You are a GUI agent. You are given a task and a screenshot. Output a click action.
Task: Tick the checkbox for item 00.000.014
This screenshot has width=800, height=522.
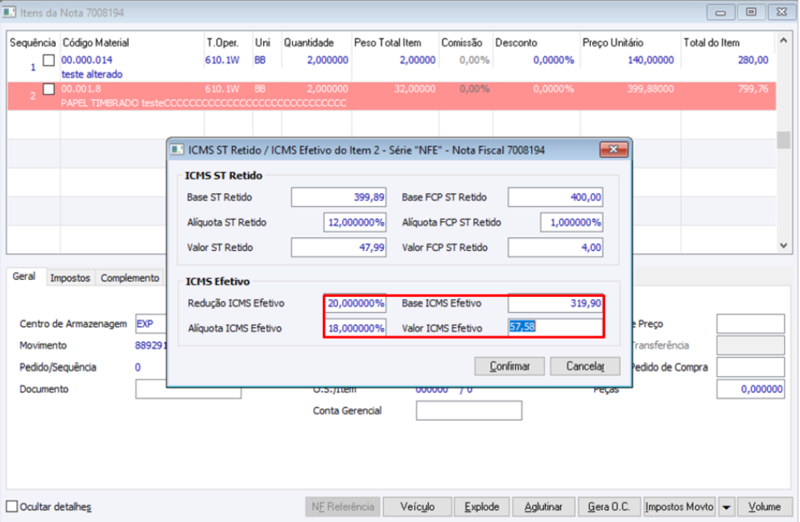pyautogui.click(x=48, y=60)
